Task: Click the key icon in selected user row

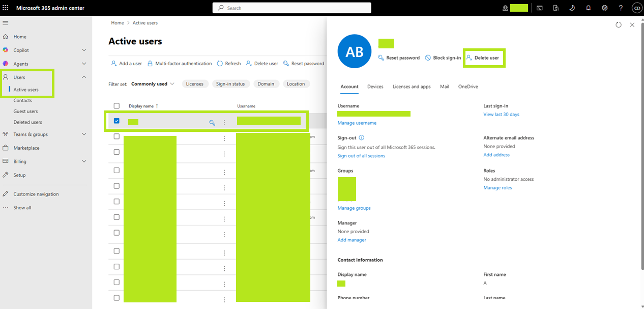Action: [x=212, y=123]
